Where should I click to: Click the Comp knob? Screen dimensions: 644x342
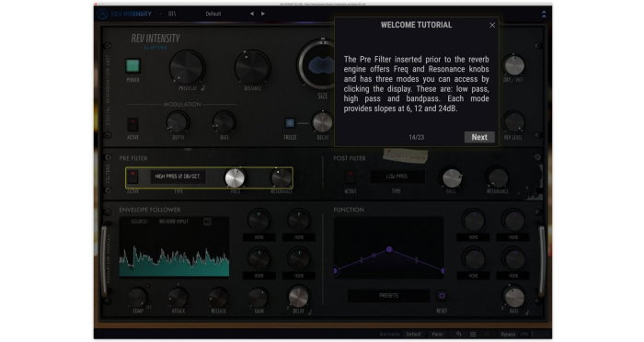(x=138, y=297)
